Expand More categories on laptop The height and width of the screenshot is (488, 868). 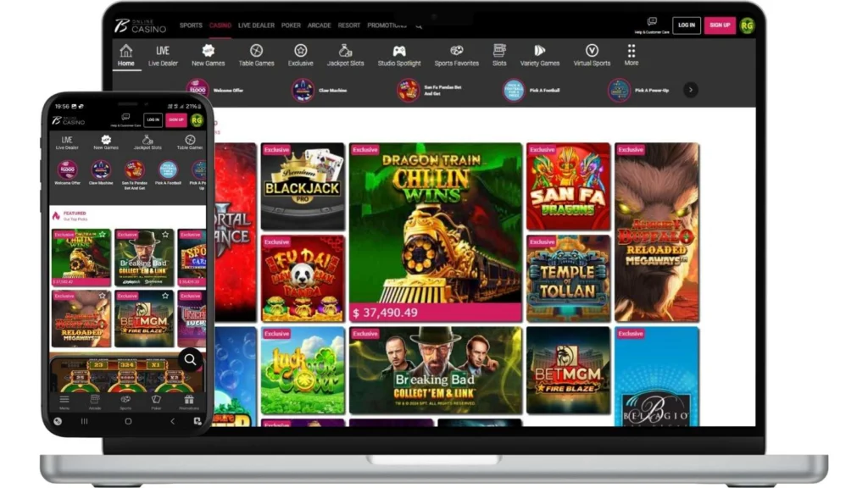[x=631, y=55]
